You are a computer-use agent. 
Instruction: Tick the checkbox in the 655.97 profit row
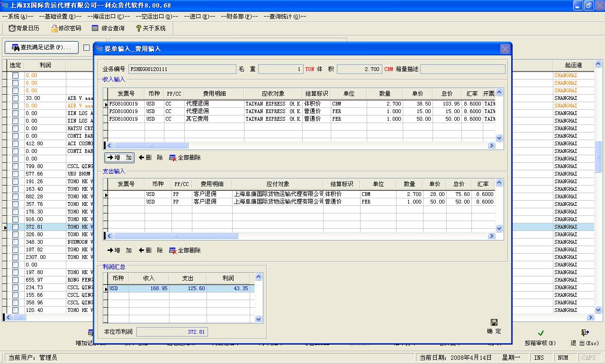16,280
